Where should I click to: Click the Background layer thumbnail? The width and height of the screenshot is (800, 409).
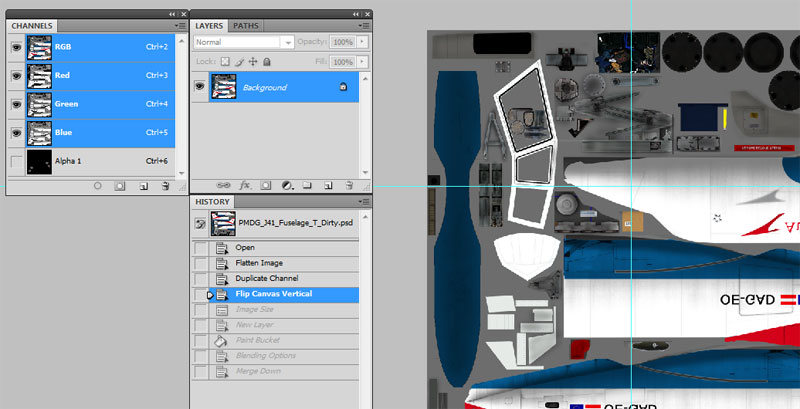coord(223,87)
